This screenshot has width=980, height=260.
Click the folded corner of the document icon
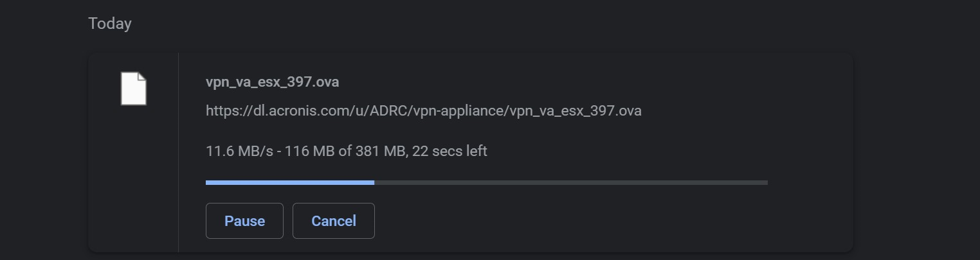(x=142, y=77)
